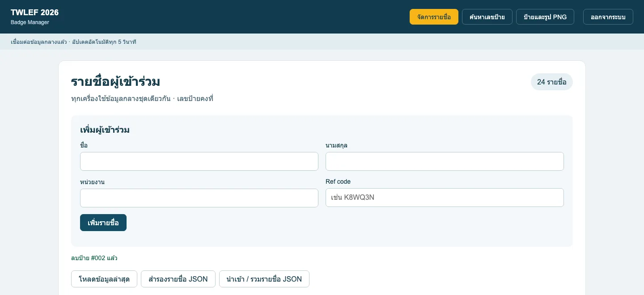Click the Badge Manager subtitle

30,22
